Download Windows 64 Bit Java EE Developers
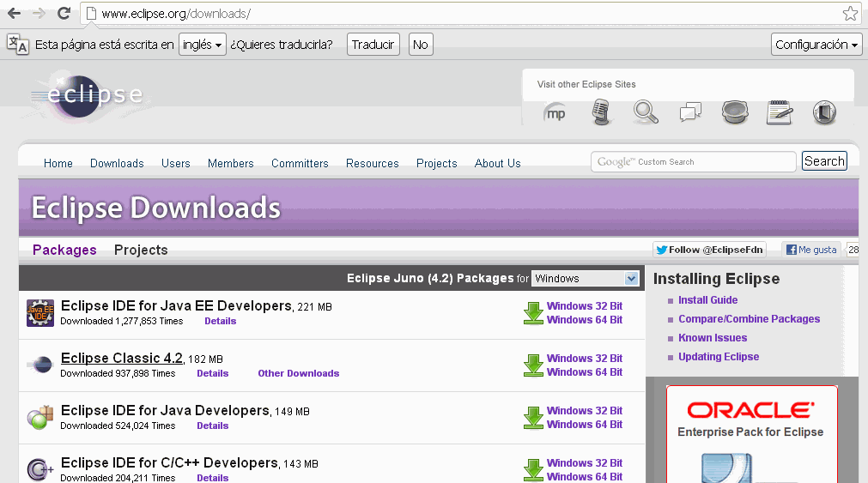Screen dimensions: 868x483 click(x=585, y=320)
